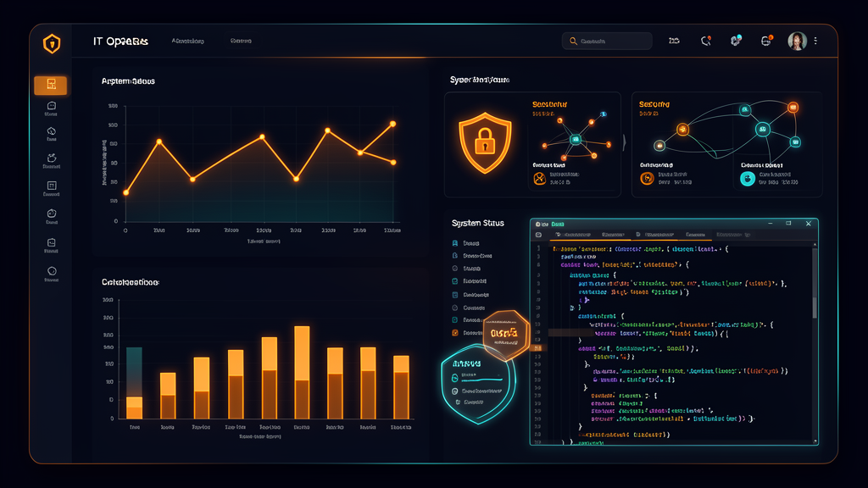
Task: Click round orange icon at bottom-left of second card
Action: [x=647, y=178]
